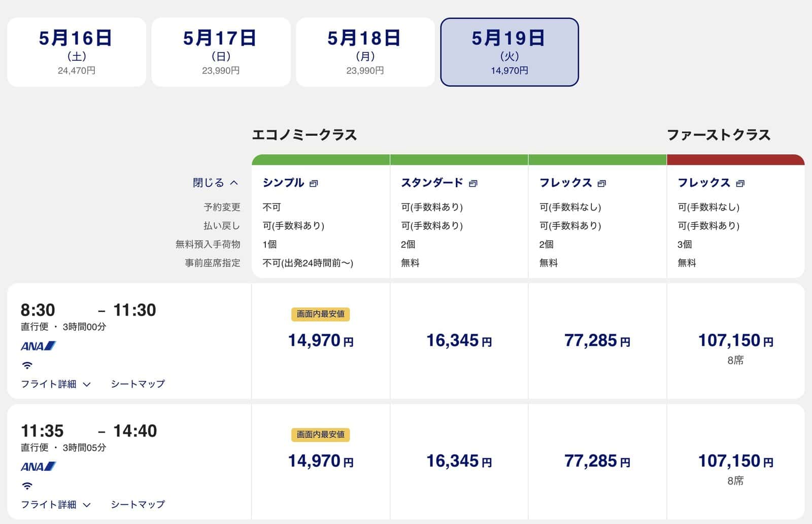Screen dimensions: 812x524
Task: Click 不可 under the シンプル booking change row
Action: (272, 207)
